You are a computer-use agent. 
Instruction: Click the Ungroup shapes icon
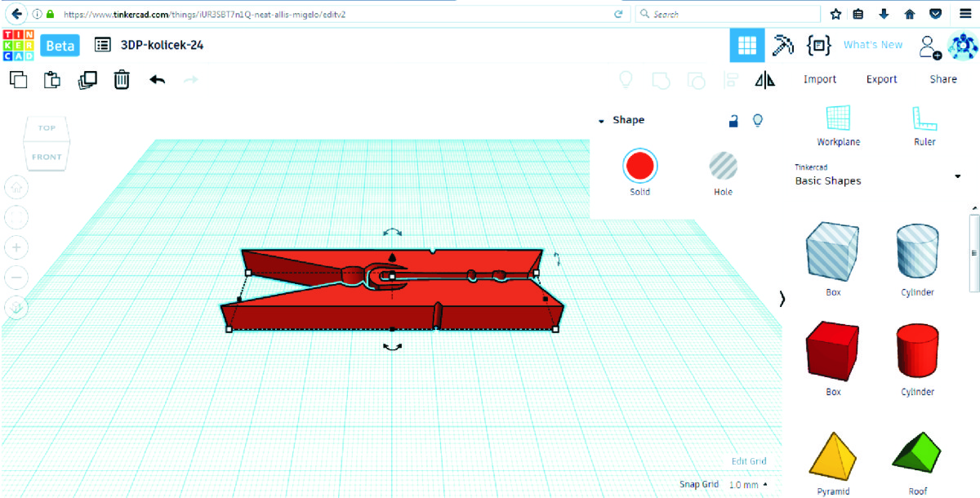click(696, 80)
